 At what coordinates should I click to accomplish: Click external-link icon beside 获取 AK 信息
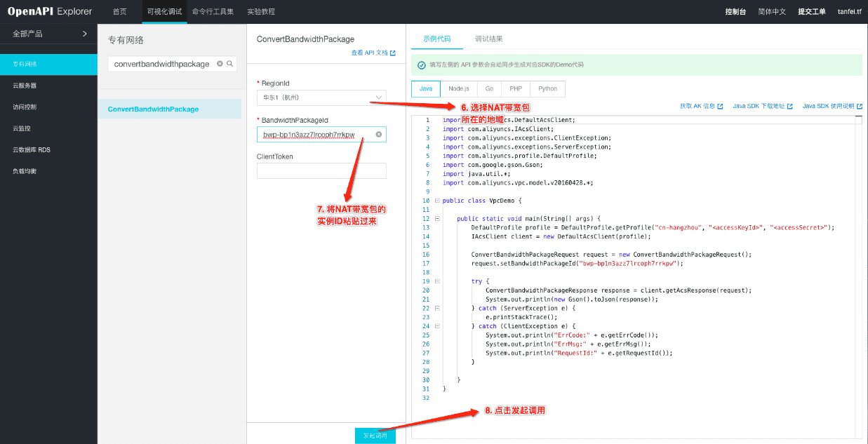point(720,107)
